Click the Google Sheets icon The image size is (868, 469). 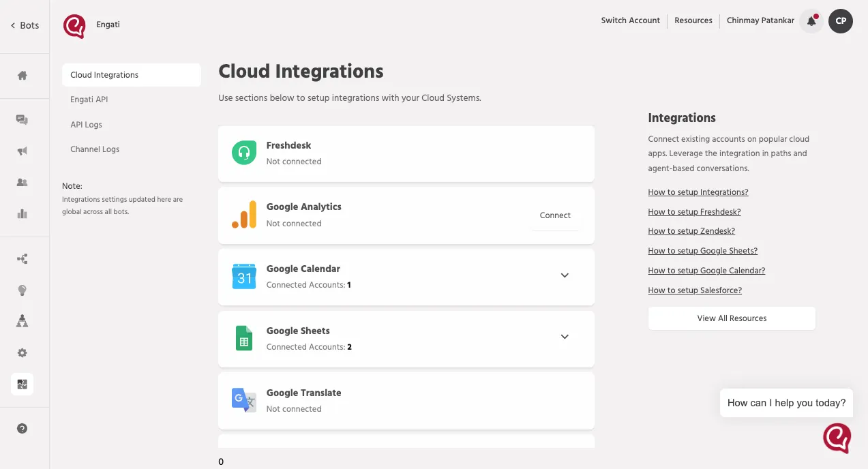[x=244, y=338]
